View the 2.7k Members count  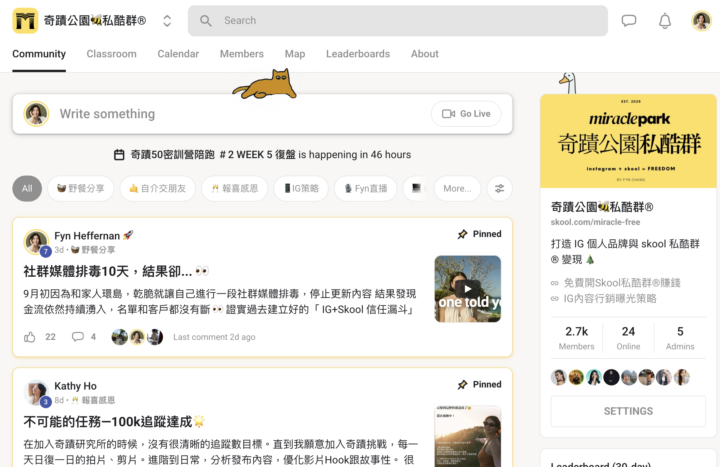pos(576,338)
